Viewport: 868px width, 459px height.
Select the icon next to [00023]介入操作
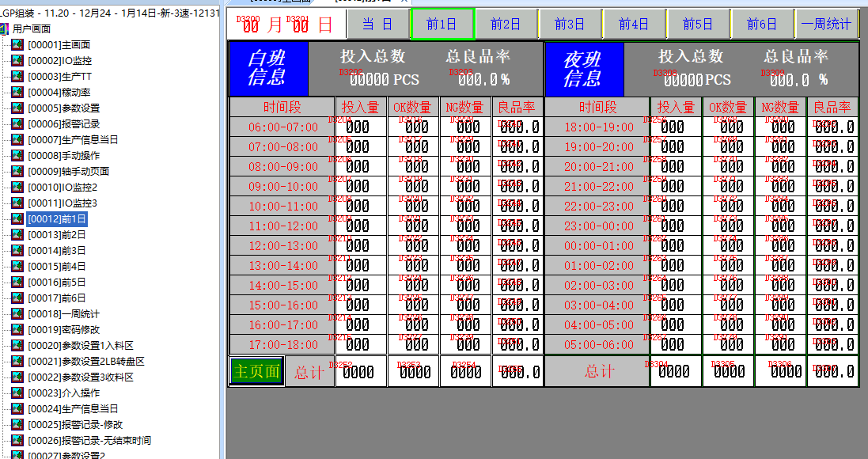pyautogui.click(x=17, y=393)
